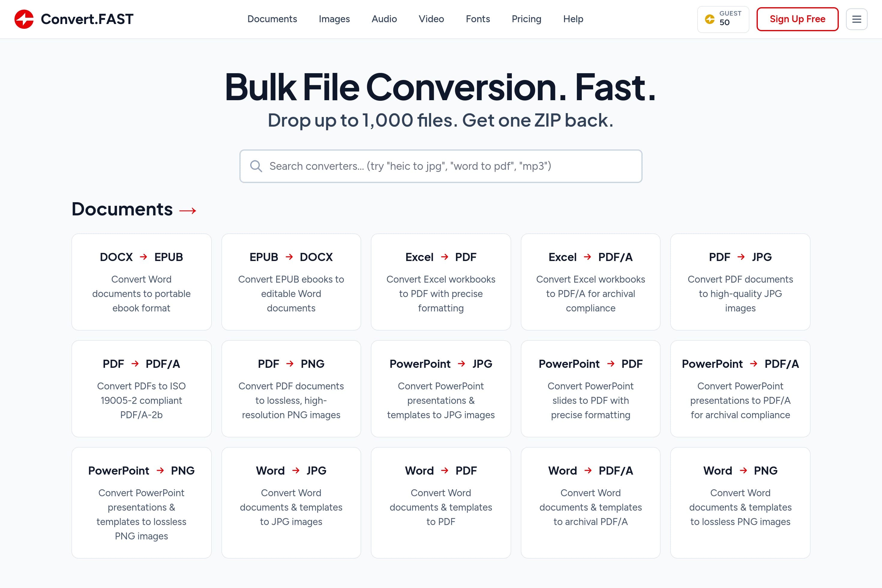Click the arrow in the Word to PDF card
Screen dimensions: 882x588
coord(445,471)
